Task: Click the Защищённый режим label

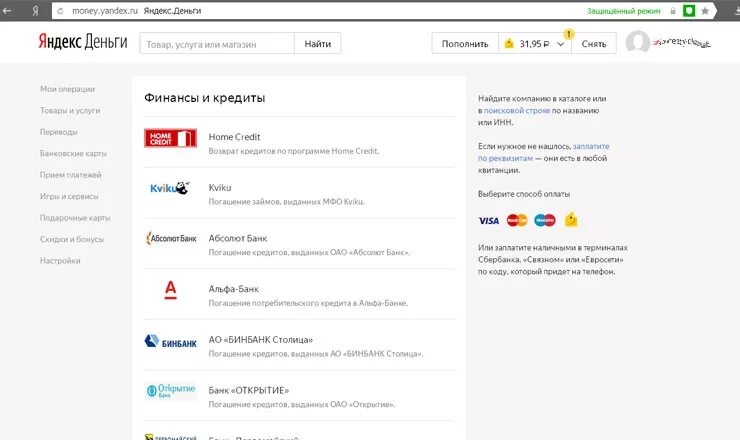Action: click(623, 11)
